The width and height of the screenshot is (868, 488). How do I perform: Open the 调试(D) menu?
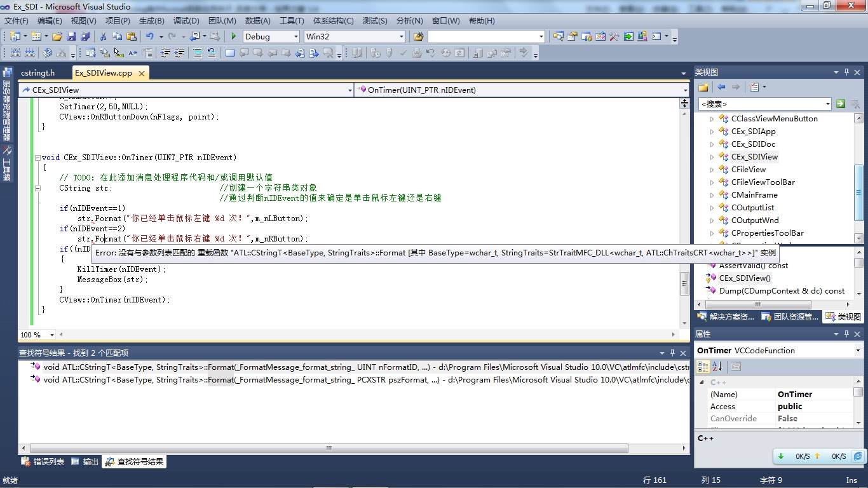[x=186, y=21]
